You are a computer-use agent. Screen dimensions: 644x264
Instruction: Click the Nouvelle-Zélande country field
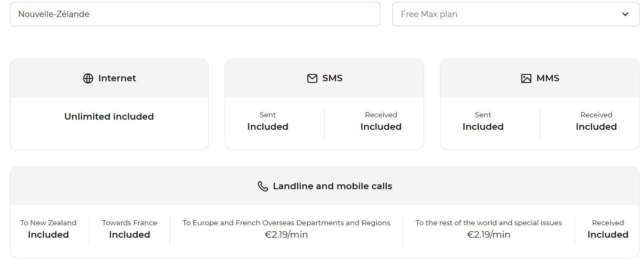point(195,14)
